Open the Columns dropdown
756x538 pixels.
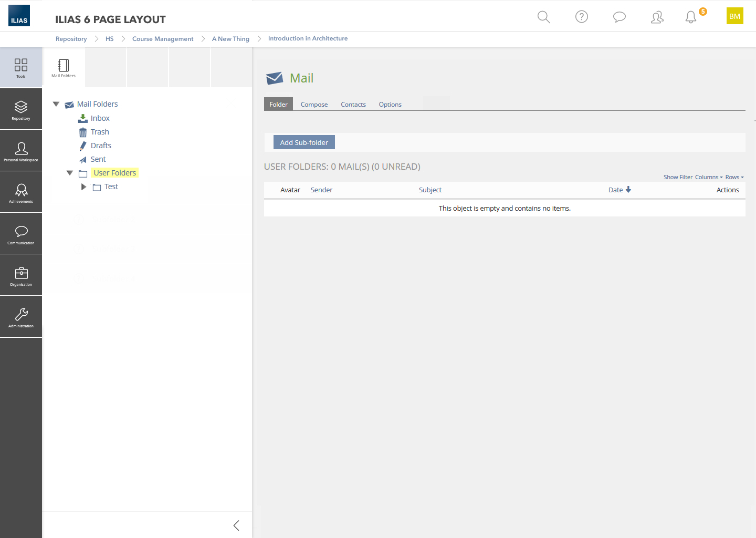click(x=708, y=177)
